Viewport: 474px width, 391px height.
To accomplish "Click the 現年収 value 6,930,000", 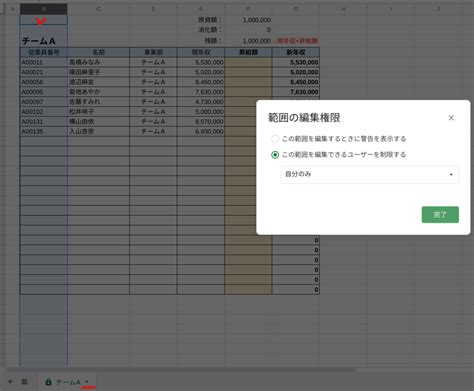I will tap(201, 131).
